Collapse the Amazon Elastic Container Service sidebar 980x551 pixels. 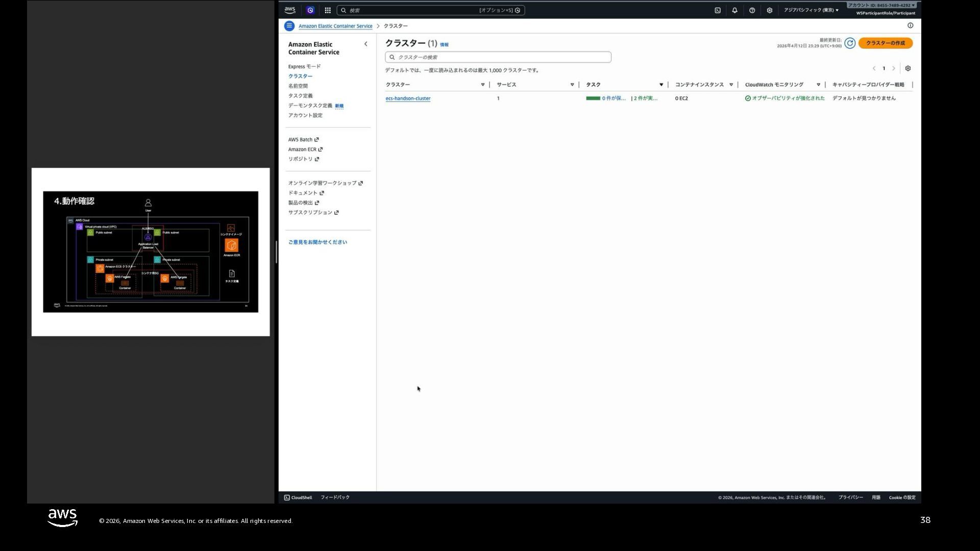365,44
